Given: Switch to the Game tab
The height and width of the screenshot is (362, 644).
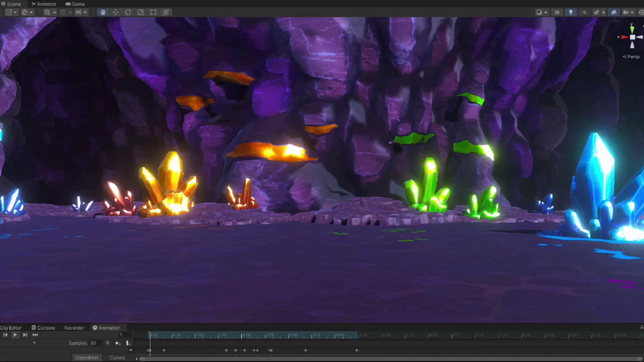Looking at the screenshot, I should (x=75, y=4).
